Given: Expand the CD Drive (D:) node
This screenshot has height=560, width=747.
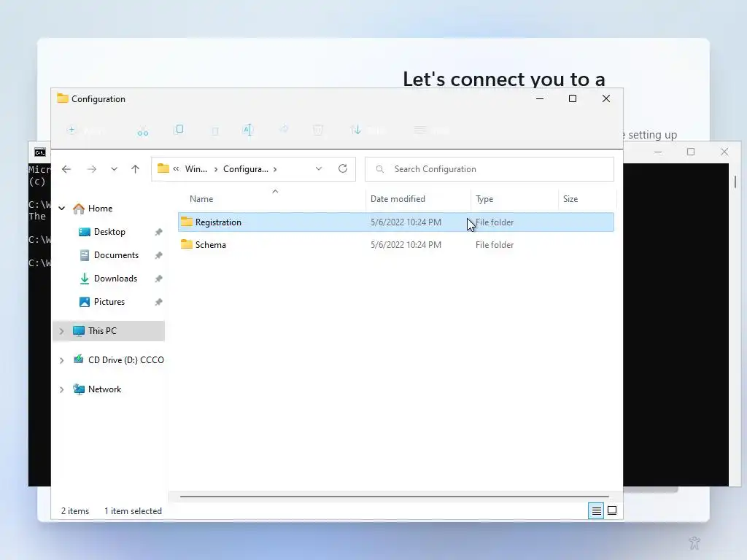Looking at the screenshot, I should tap(62, 360).
